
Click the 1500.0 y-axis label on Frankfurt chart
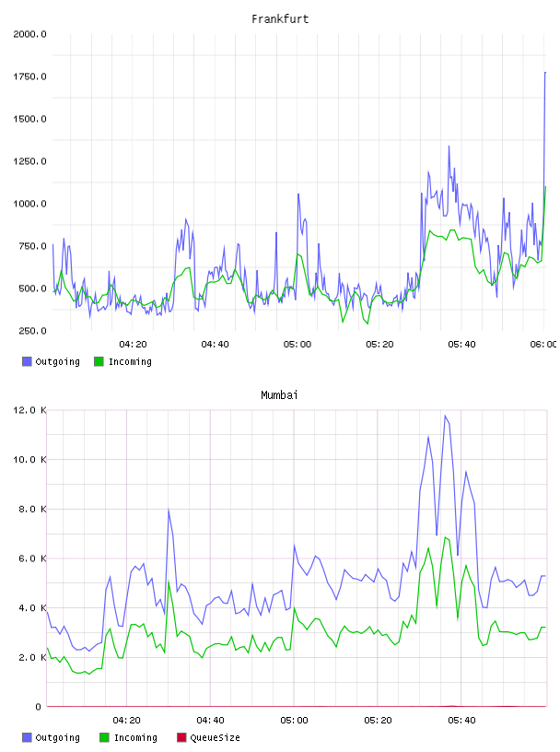[x=29, y=119]
